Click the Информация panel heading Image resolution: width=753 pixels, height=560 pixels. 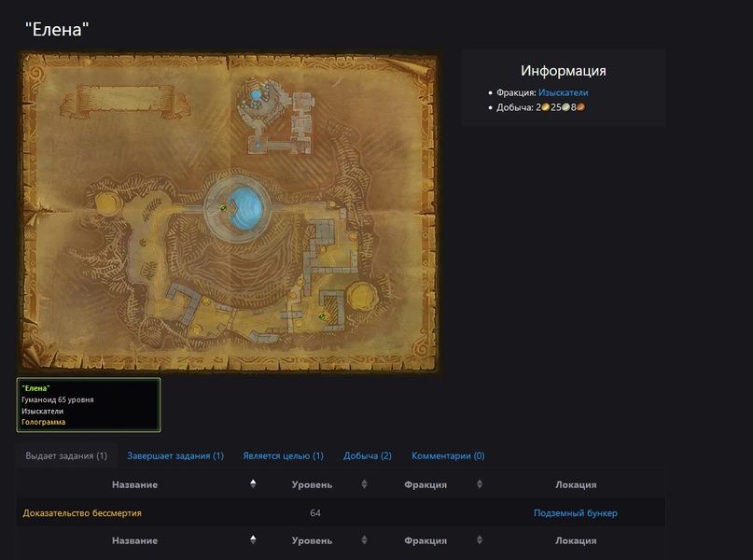pyautogui.click(x=563, y=71)
